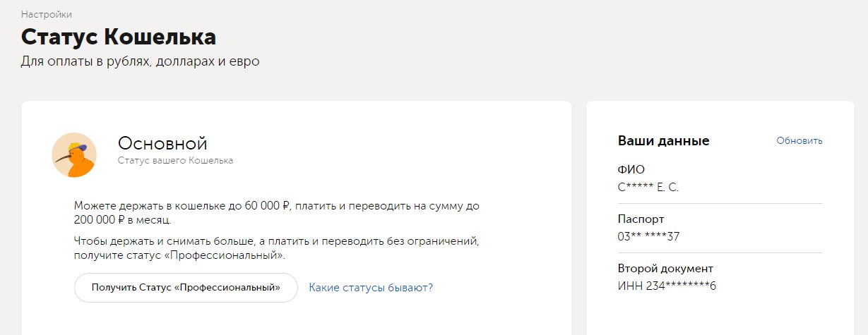Screen dimensions: 868x335
Task: Click 'Обновить' link in Ваши данные
Action: pos(799,140)
